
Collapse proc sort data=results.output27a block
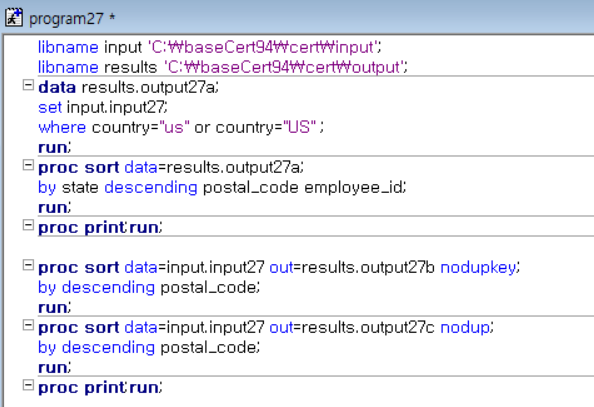coord(28,165)
